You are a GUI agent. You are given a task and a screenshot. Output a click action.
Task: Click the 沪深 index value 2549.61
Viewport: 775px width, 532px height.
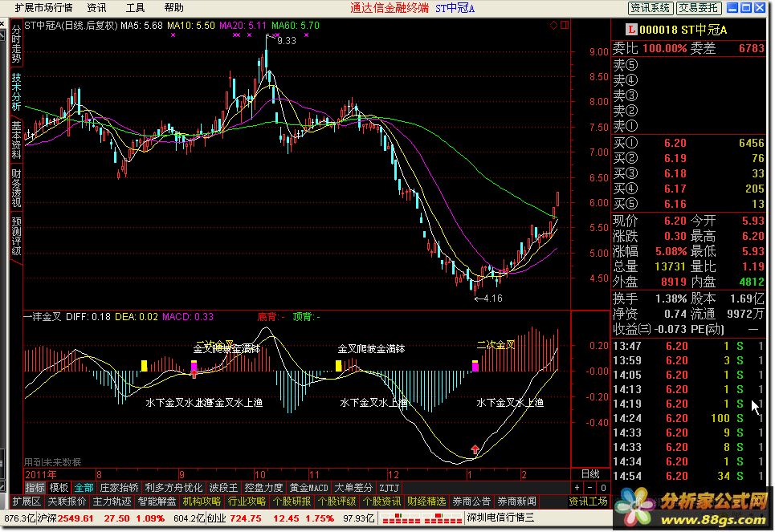(x=75, y=518)
